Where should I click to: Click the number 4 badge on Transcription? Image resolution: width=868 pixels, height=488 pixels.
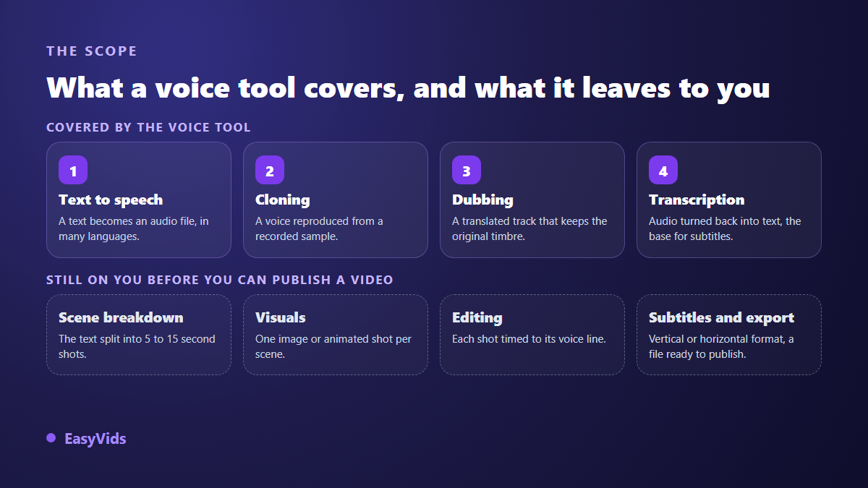663,170
